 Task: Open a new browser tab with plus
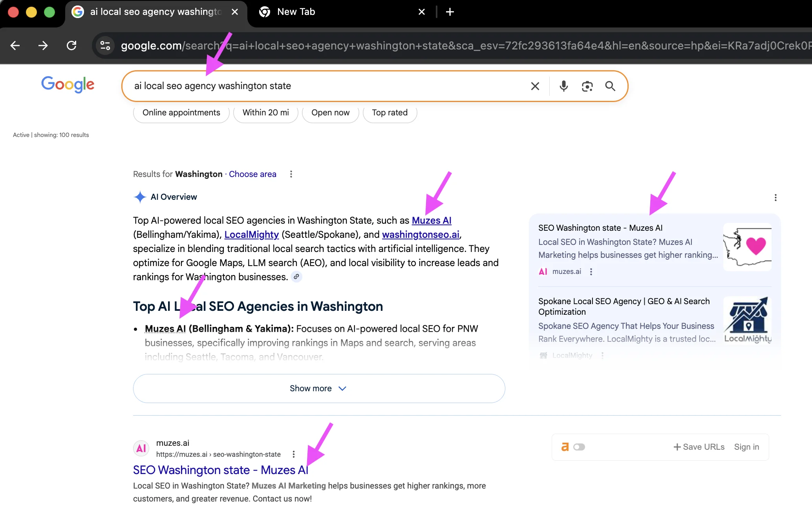click(x=450, y=12)
